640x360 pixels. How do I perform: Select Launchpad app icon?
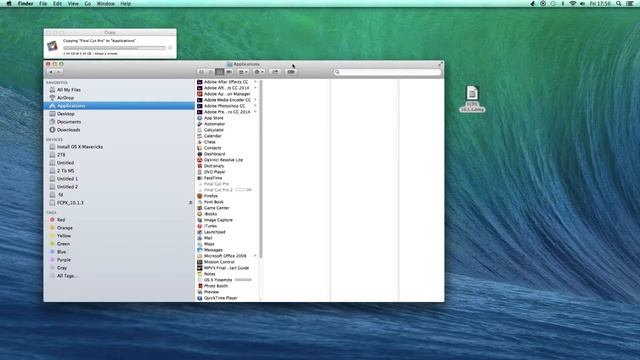pyautogui.click(x=200, y=232)
